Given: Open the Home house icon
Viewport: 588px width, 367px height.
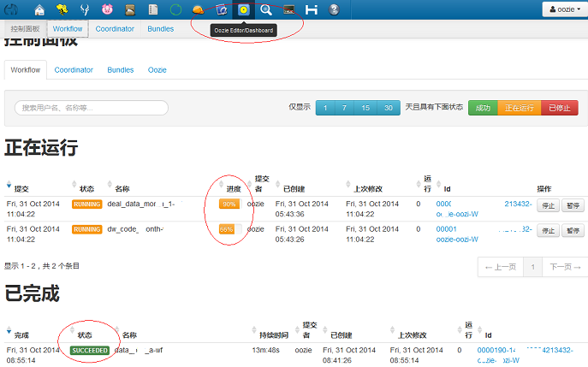Looking at the screenshot, I should 39,9.
